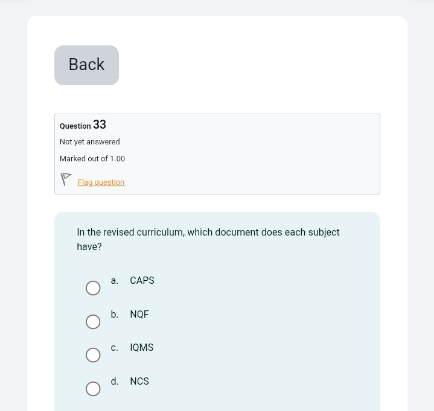This screenshot has height=411, width=434.
Task: Click the number 33 in the heading
Action: point(100,125)
